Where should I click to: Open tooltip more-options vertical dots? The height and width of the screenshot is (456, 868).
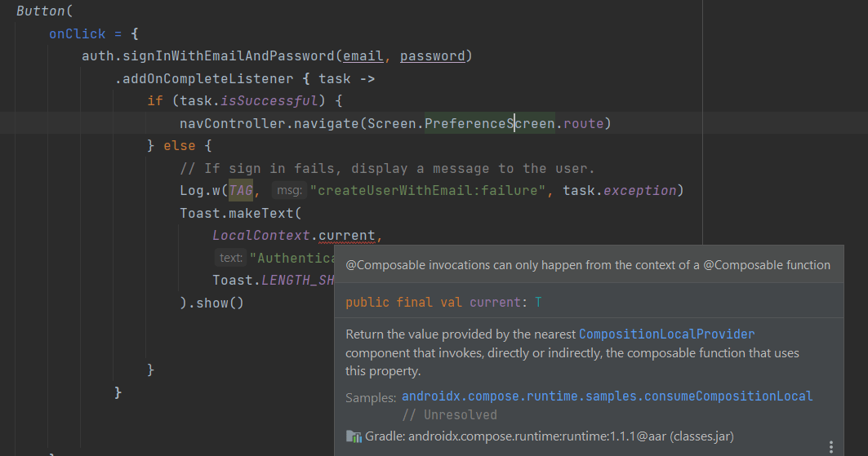pos(831,446)
